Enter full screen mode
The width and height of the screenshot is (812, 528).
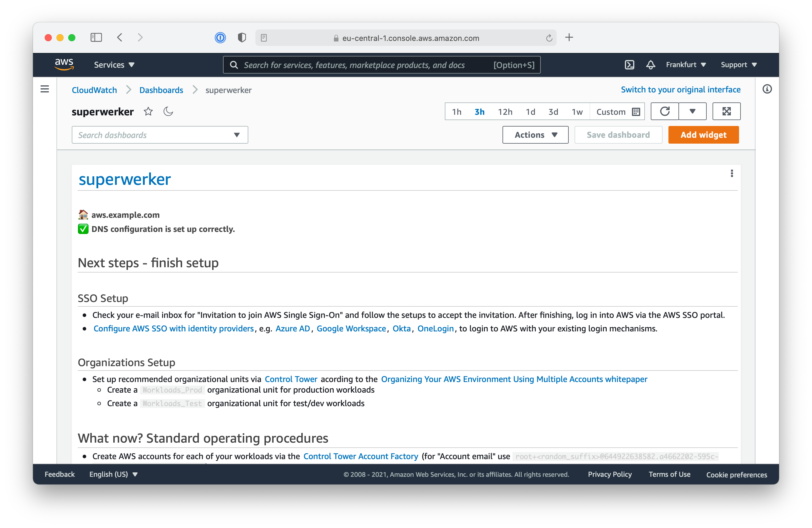click(x=726, y=111)
